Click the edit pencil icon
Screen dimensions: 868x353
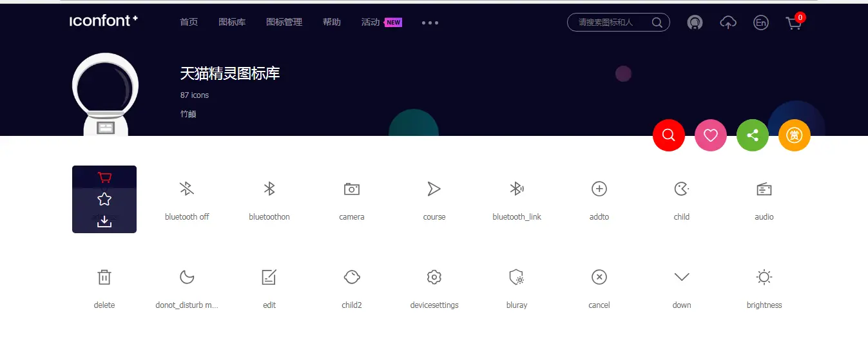coord(269,277)
